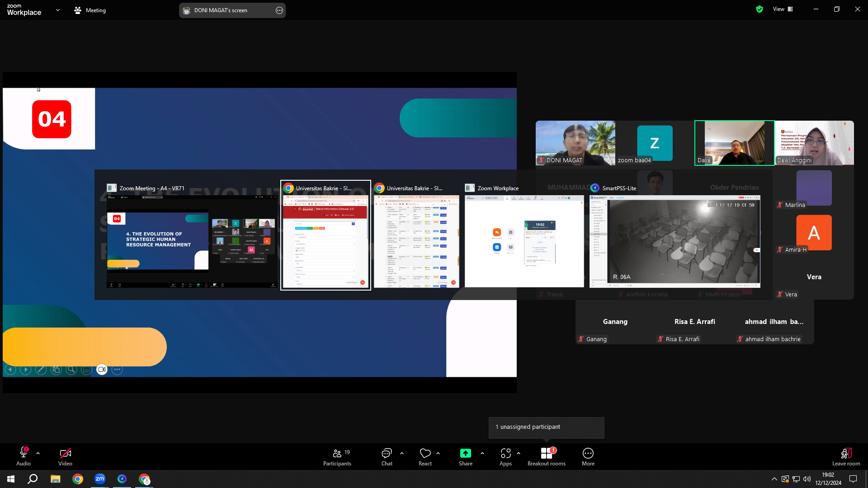Open the Zoom Workplace dropdown arrow
868x488 pixels.
click(x=58, y=10)
